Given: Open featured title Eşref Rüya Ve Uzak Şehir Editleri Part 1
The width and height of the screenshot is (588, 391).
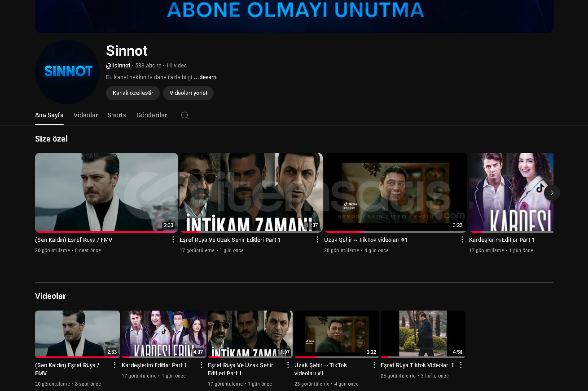Looking at the screenshot, I should pyautogui.click(x=230, y=240).
